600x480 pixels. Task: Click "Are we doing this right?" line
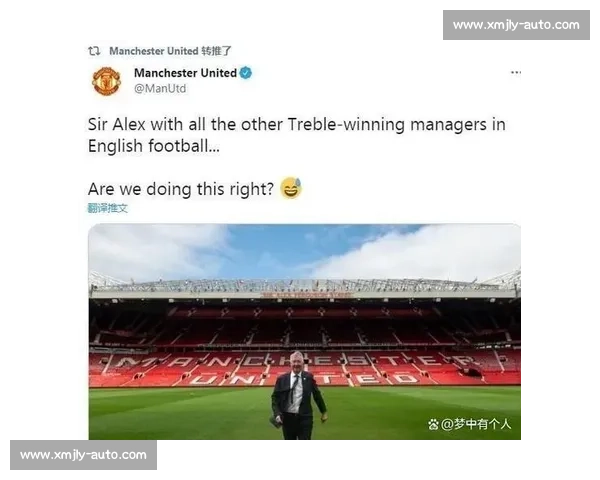pyautogui.click(x=181, y=189)
